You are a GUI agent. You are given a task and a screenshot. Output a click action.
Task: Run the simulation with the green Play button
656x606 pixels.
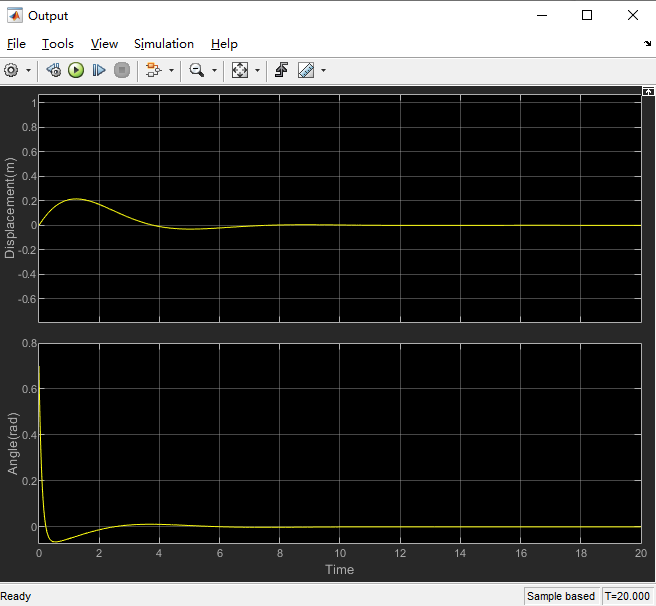[76, 70]
